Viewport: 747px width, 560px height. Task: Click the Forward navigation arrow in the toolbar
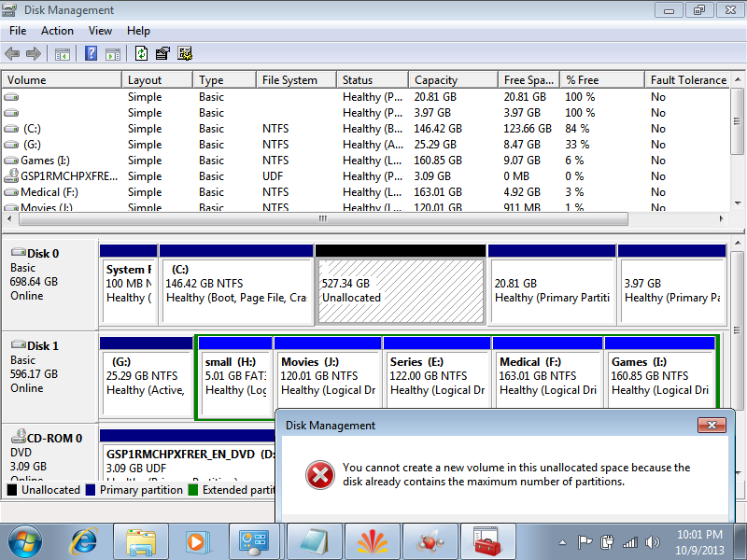click(33, 53)
